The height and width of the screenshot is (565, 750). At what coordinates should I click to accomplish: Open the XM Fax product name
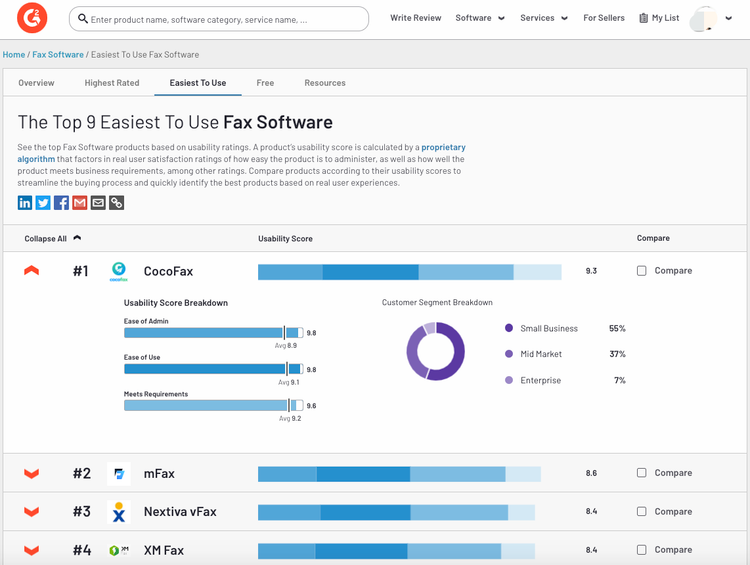tap(164, 550)
